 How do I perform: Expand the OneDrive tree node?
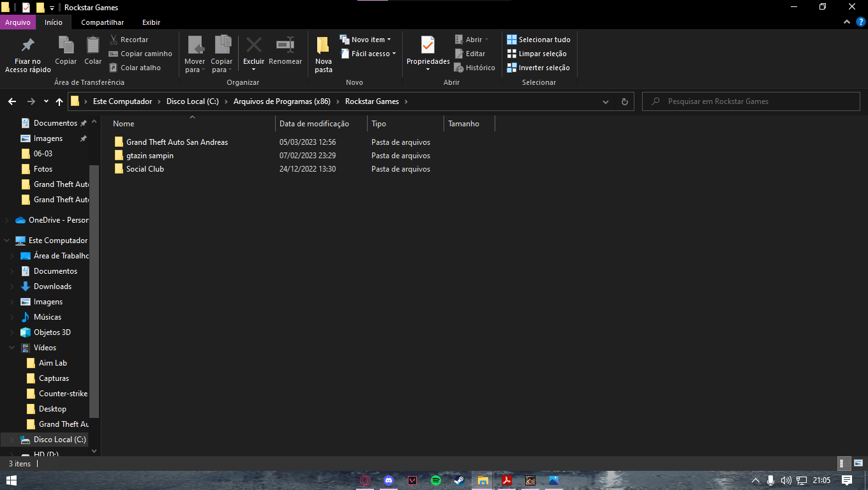7,220
